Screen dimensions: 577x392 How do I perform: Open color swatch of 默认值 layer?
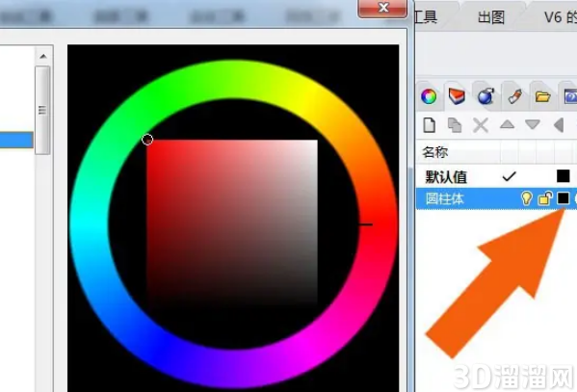(x=564, y=176)
